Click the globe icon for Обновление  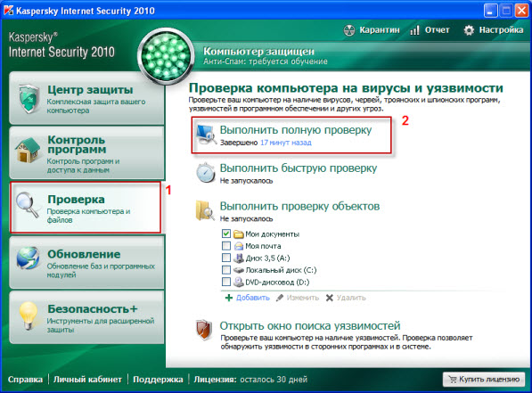tap(28, 258)
